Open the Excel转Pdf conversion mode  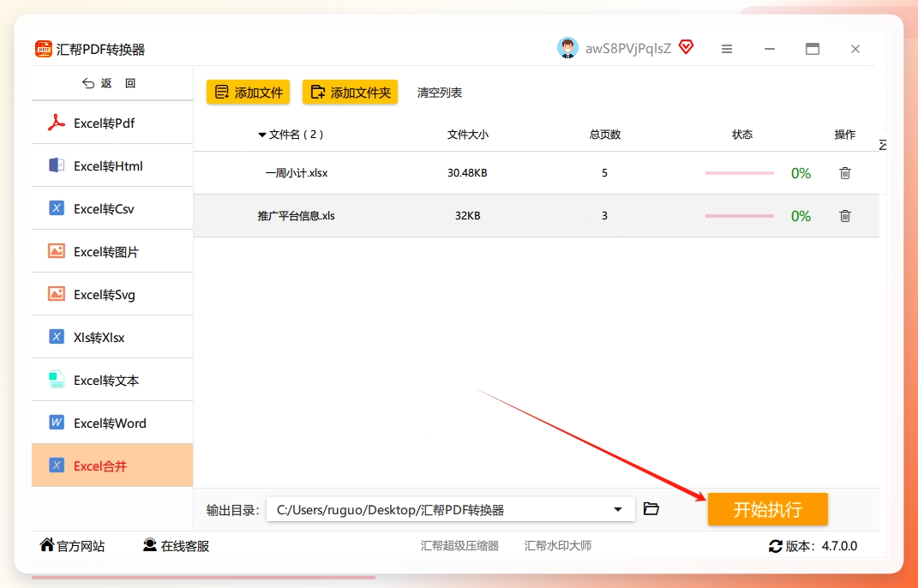tap(112, 123)
